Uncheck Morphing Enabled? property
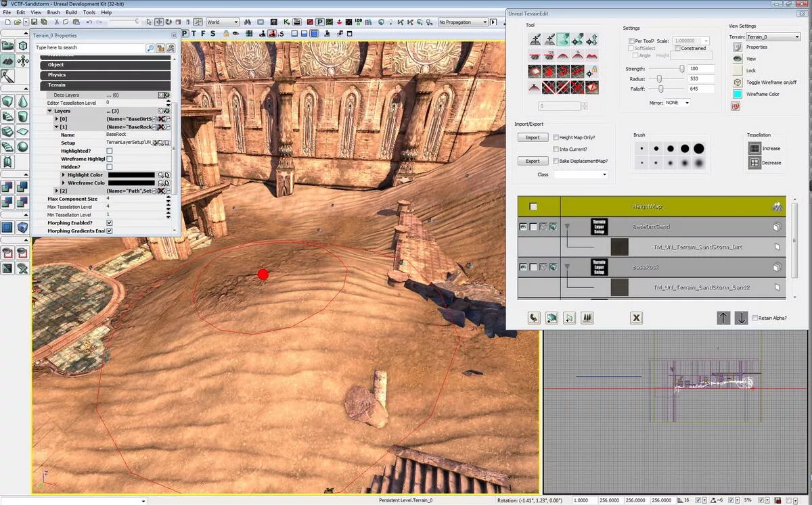 [110, 222]
